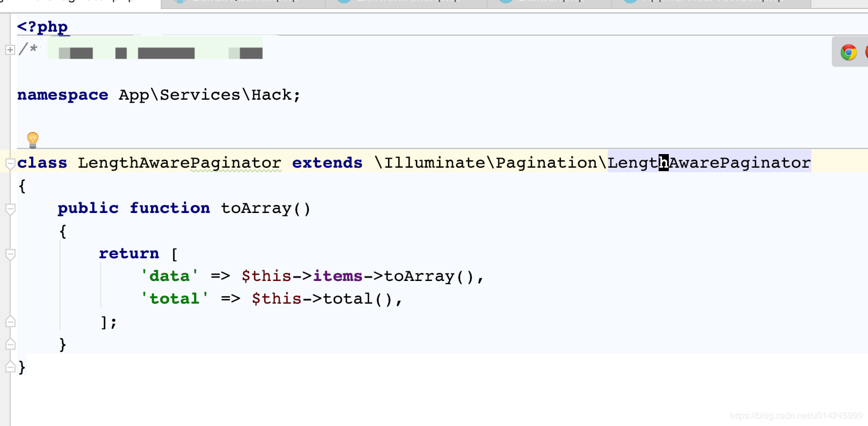868x426 pixels.
Task: Click the 'return' keyword
Action: [129, 254]
